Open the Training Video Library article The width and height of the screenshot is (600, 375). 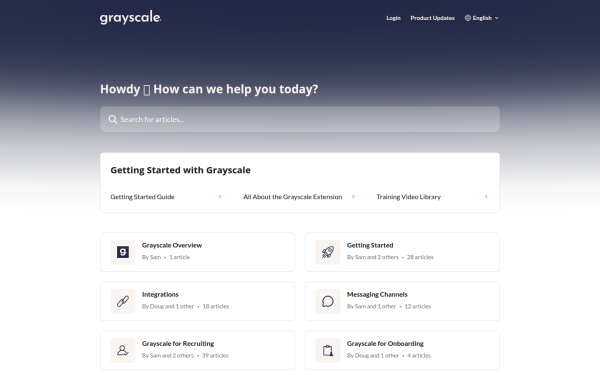pyautogui.click(x=408, y=197)
